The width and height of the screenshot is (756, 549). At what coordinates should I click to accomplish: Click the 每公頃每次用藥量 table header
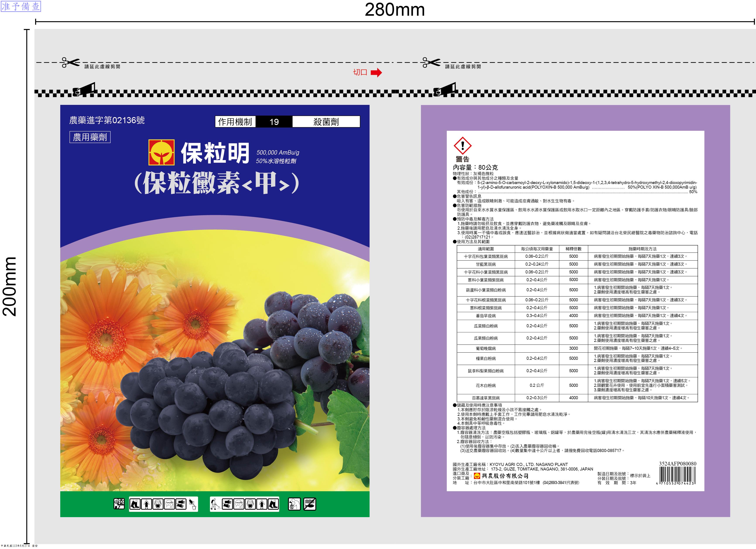537,249
